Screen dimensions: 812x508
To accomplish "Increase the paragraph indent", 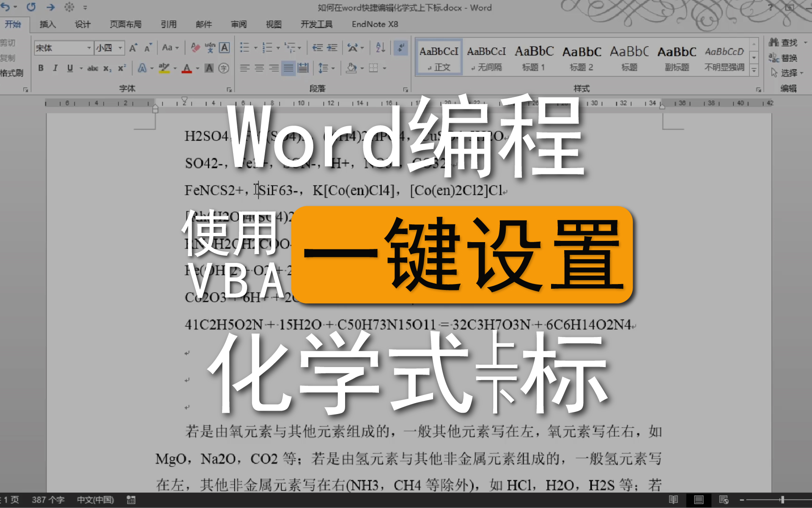I will (332, 47).
